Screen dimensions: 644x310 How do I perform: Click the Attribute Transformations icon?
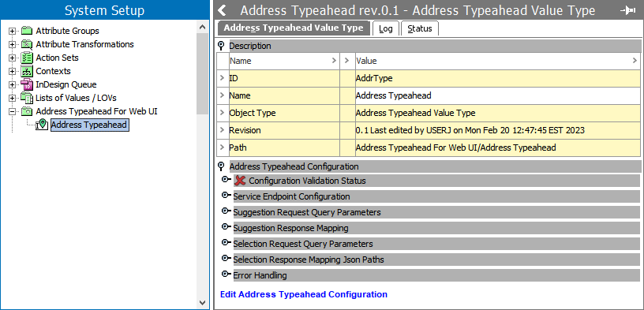(27, 44)
